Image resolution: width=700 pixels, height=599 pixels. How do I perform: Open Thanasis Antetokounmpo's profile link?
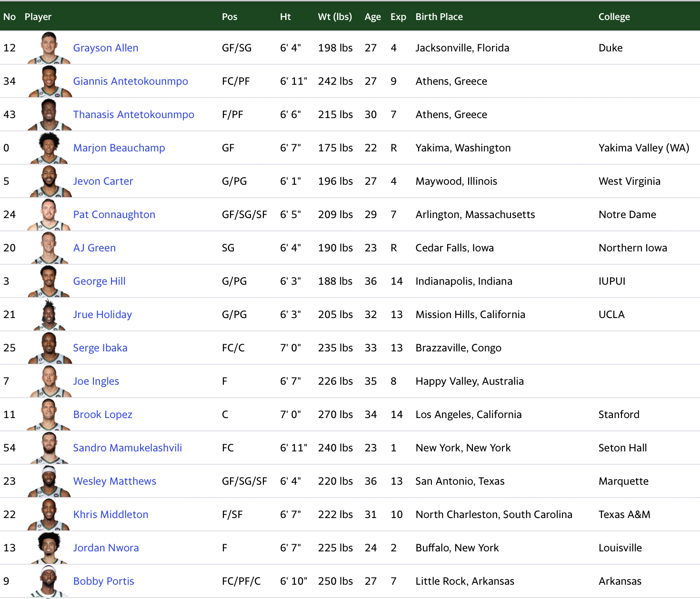coord(134,114)
